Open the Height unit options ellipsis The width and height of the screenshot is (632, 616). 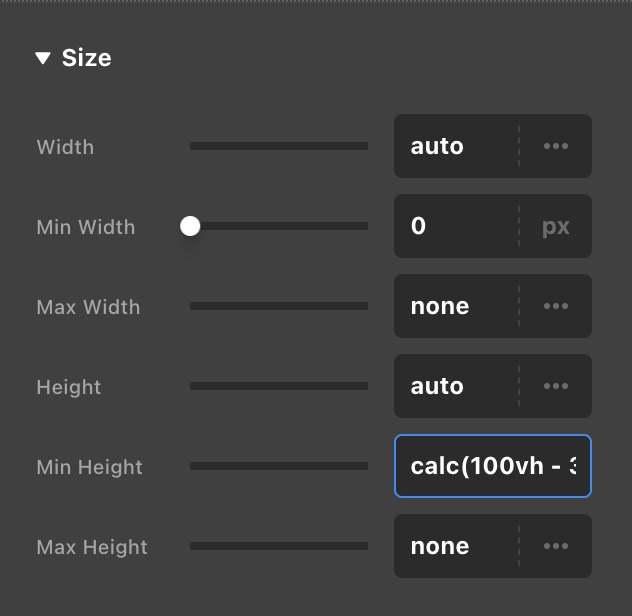coord(556,386)
